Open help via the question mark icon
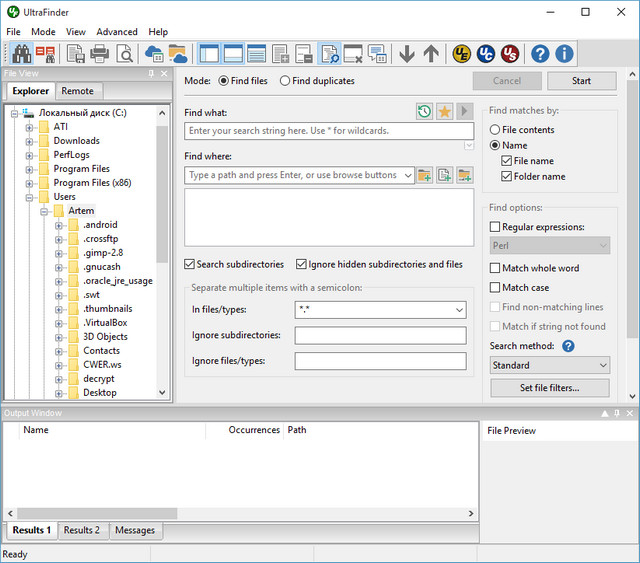The image size is (640, 563). coord(540,54)
